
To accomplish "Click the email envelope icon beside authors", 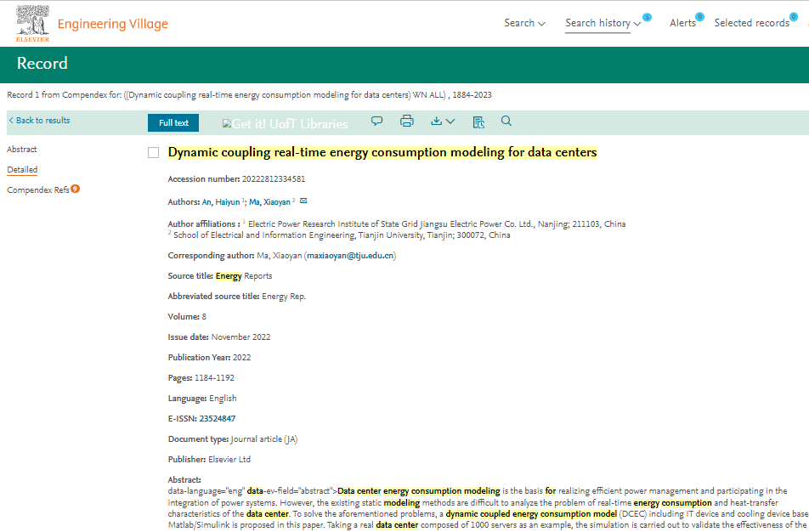I will (303, 201).
